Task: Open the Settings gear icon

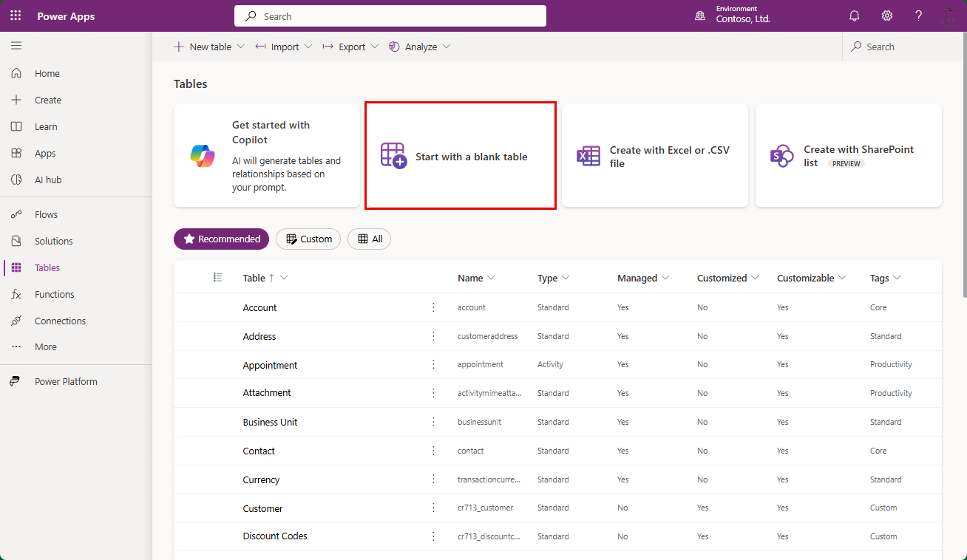Action: pyautogui.click(x=887, y=16)
